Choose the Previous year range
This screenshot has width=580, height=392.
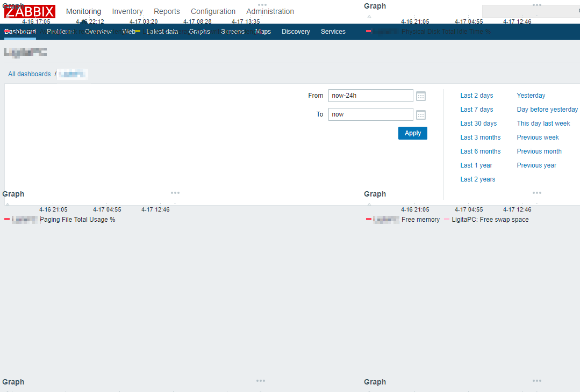[x=536, y=165]
